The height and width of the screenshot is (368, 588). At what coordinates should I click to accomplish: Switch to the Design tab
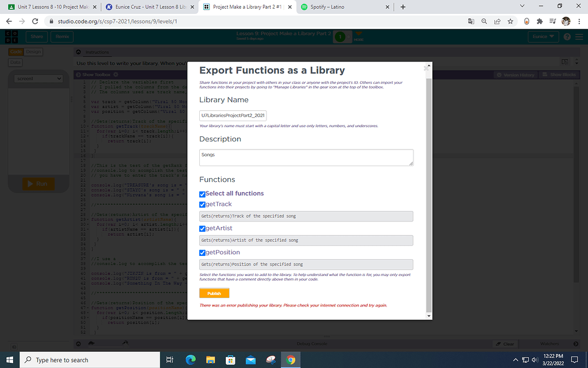[33, 51]
